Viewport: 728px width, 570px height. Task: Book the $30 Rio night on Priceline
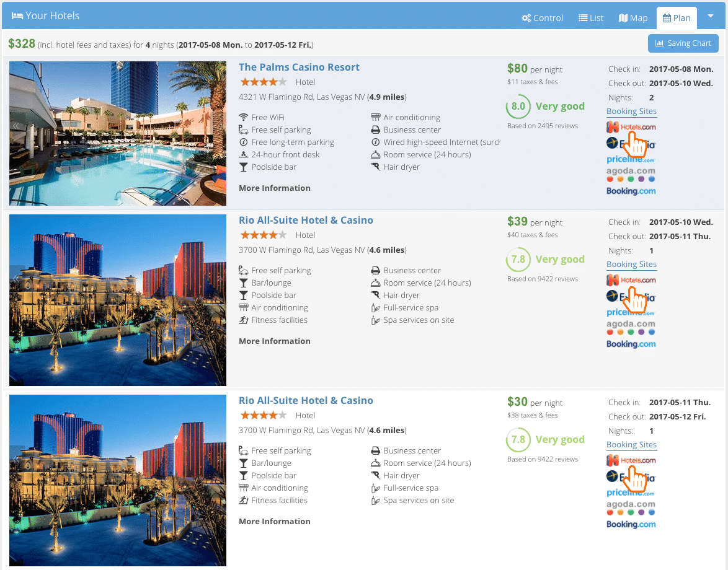631,493
